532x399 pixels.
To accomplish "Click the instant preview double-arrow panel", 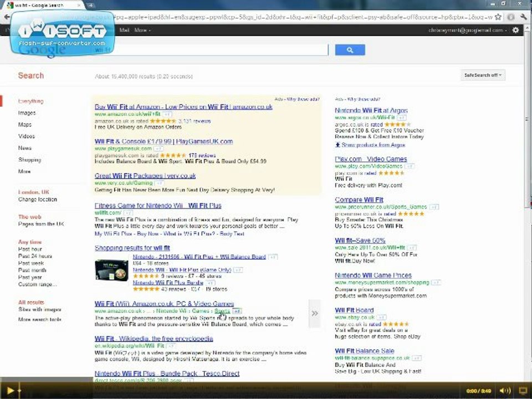I will point(315,313).
